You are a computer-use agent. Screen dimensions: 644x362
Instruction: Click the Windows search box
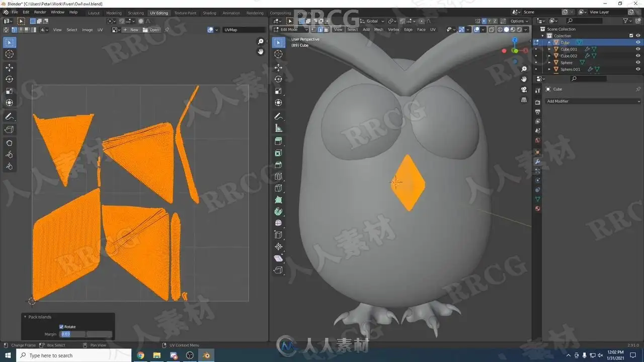[74, 355]
